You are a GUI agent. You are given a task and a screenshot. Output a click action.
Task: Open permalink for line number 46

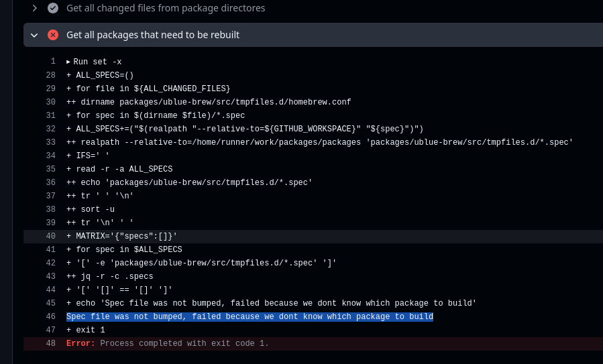pyautogui.click(x=50, y=316)
